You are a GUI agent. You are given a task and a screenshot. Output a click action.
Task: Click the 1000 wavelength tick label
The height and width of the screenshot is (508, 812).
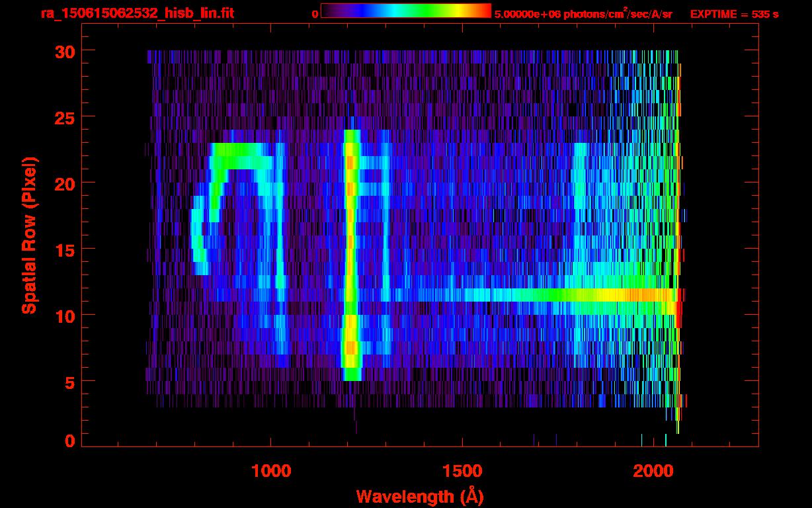coord(270,471)
